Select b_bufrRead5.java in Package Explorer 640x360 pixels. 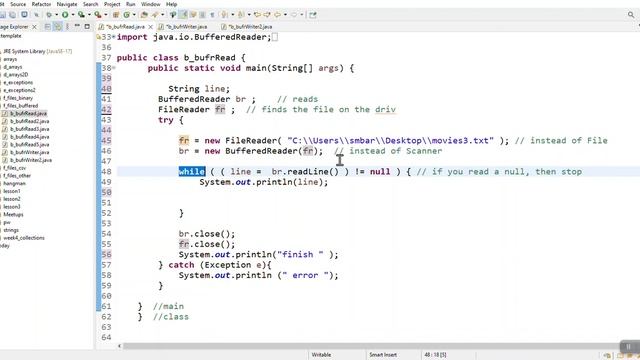pos(29,144)
